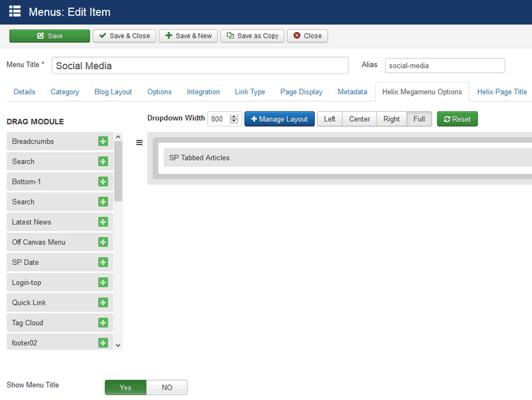Viewport: 532px width, 400px height.
Task: Click Save & New
Action: coord(188,36)
